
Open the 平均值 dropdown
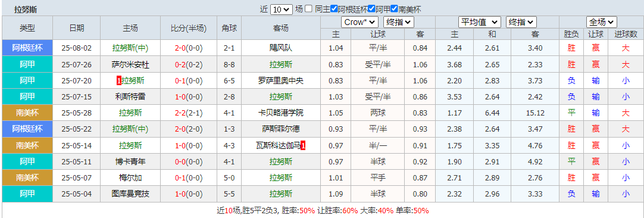pos(480,22)
